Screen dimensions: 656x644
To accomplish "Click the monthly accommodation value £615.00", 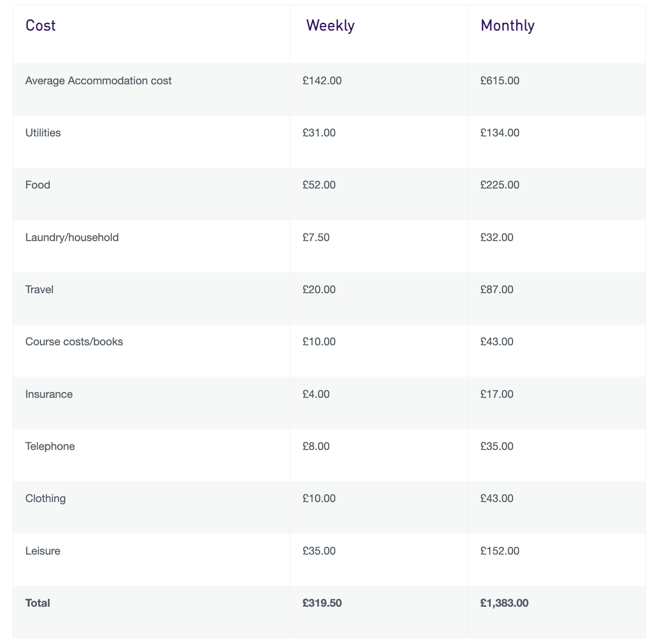I will click(500, 80).
